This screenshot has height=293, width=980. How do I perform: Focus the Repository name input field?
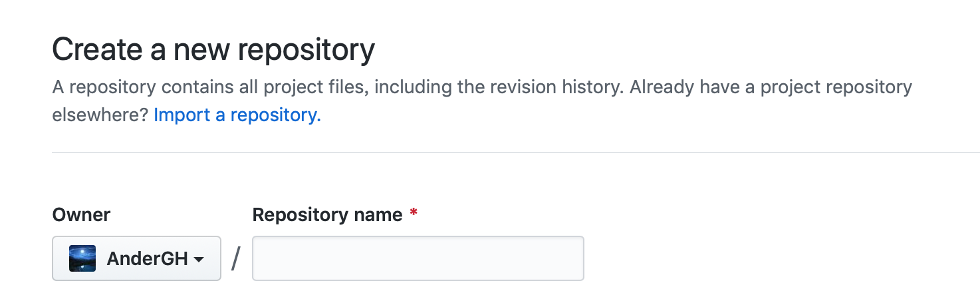pyautogui.click(x=418, y=258)
